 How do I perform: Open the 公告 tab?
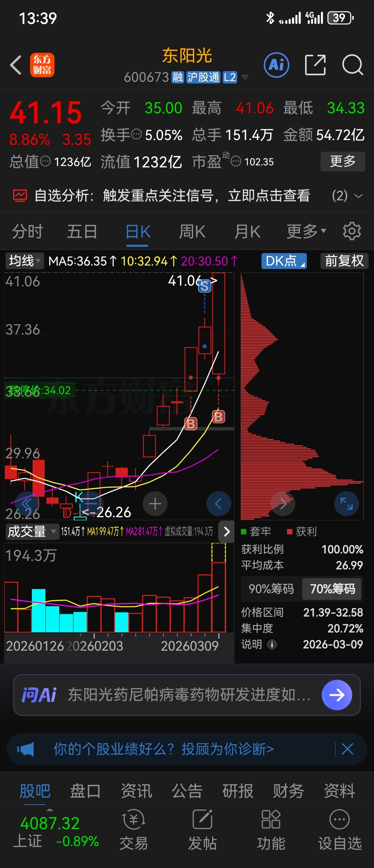187,791
